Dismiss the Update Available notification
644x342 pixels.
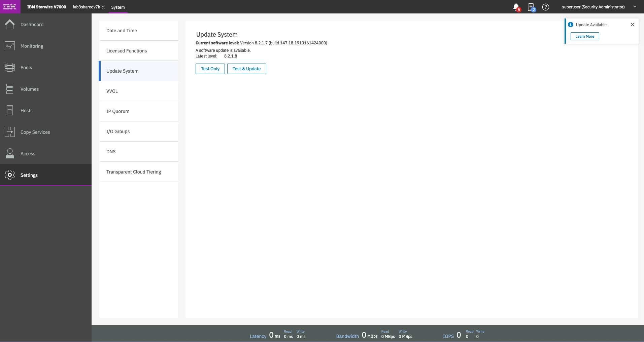[x=632, y=25]
